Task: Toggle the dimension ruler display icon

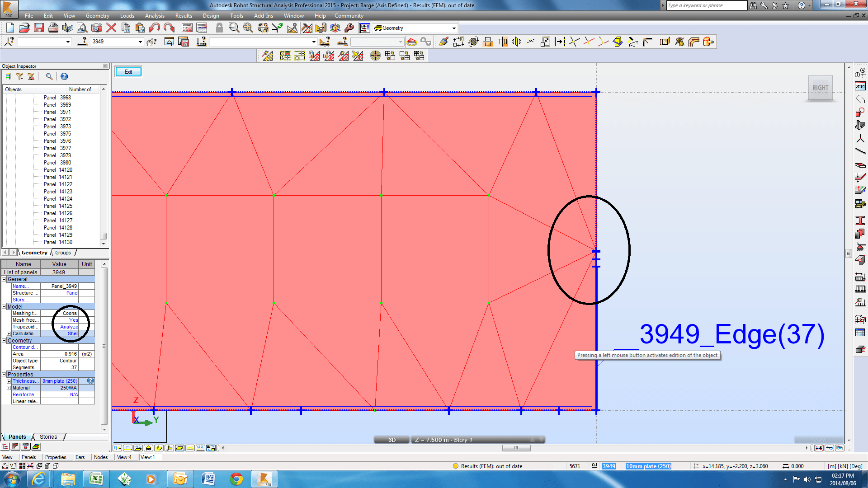Action: (190, 448)
